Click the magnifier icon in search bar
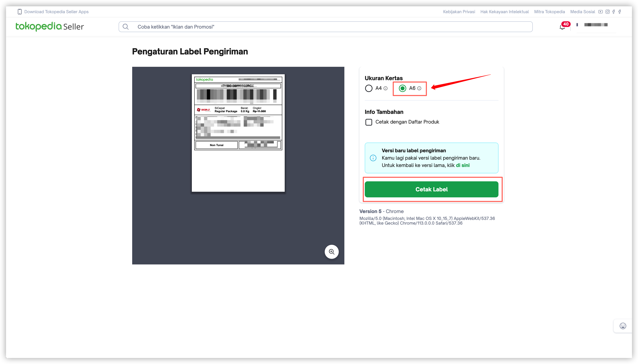 126,27
